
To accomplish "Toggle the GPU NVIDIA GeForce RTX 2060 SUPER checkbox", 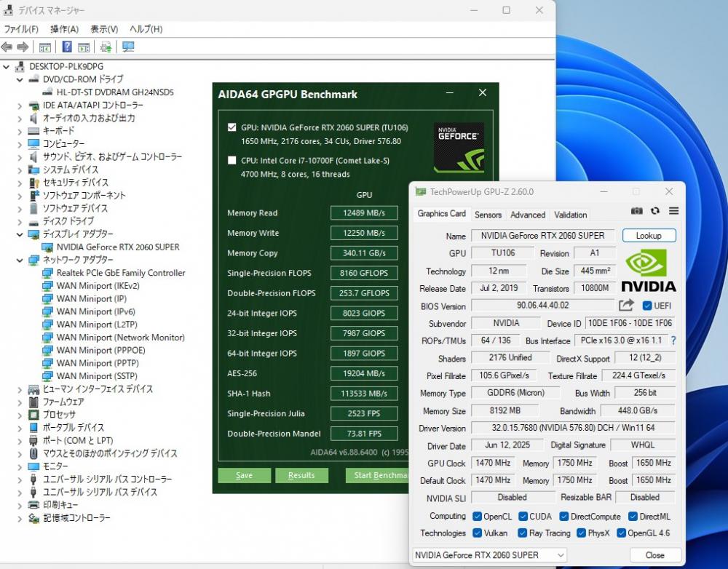I will [x=232, y=127].
